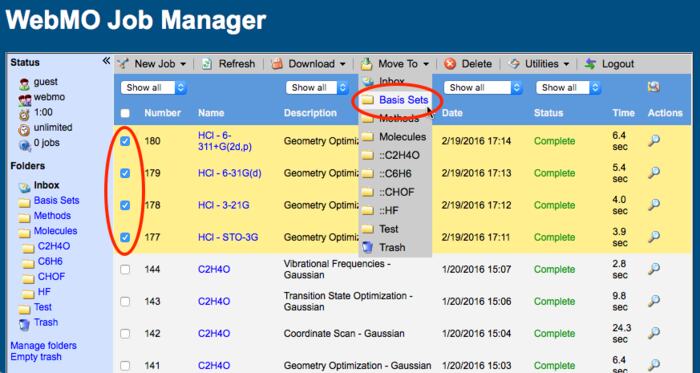Viewport: 700px width, 373px height.
Task: Open the New Job dropdown
Action: [153, 64]
